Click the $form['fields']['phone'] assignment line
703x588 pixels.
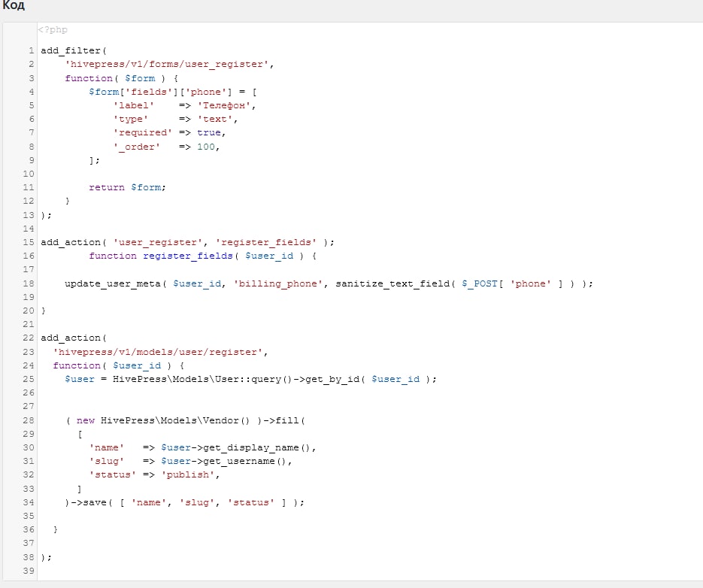pos(173,92)
